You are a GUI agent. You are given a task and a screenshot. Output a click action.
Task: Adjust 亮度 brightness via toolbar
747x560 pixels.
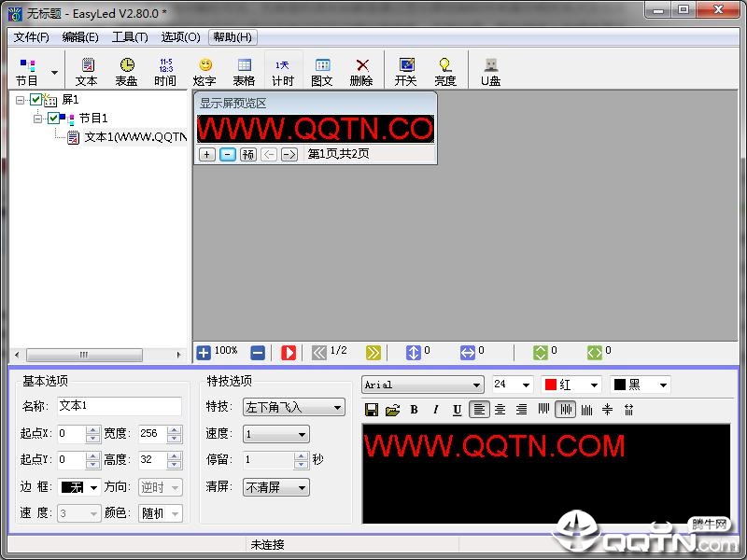[x=445, y=72]
